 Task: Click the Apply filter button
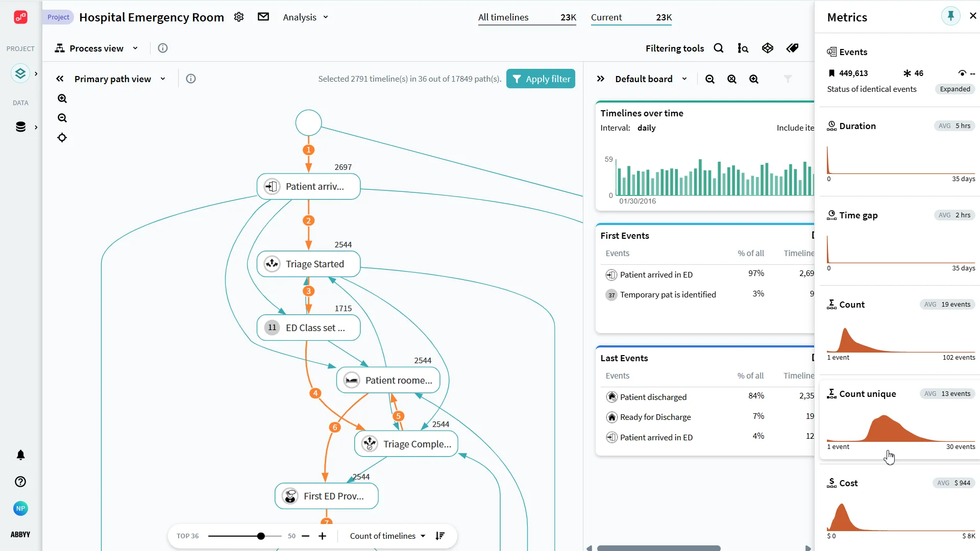coord(541,79)
